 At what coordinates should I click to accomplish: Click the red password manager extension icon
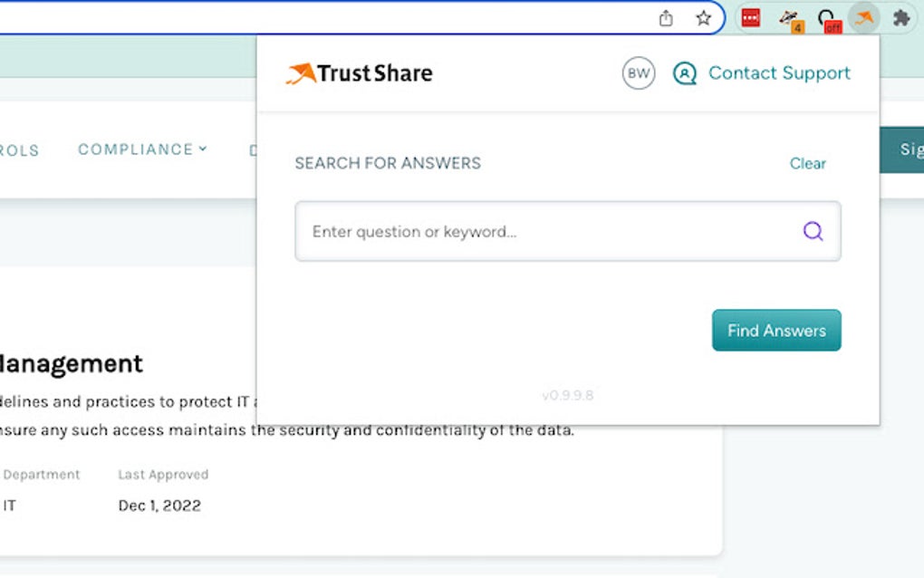(749, 17)
